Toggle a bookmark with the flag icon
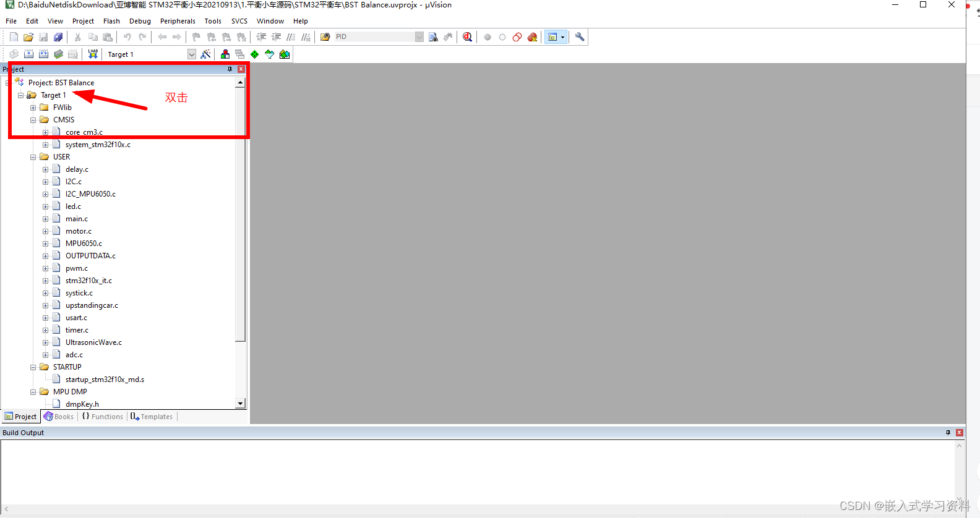 click(x=197, y=37)
